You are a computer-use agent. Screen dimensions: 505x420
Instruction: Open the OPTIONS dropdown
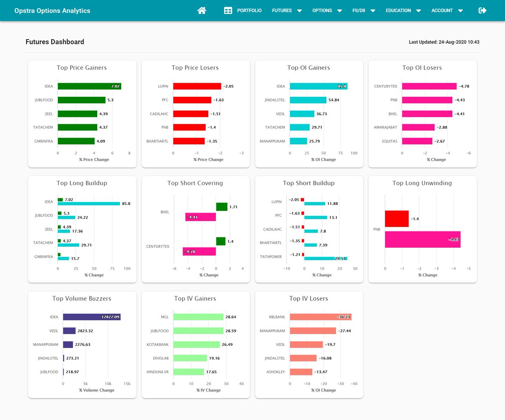tap(327, 11)
